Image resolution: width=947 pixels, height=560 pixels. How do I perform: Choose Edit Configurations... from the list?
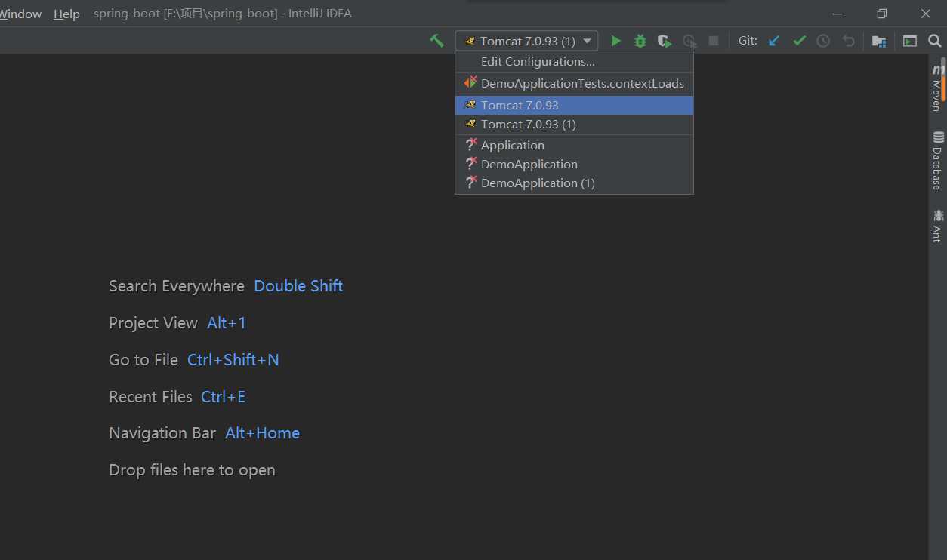574,62
